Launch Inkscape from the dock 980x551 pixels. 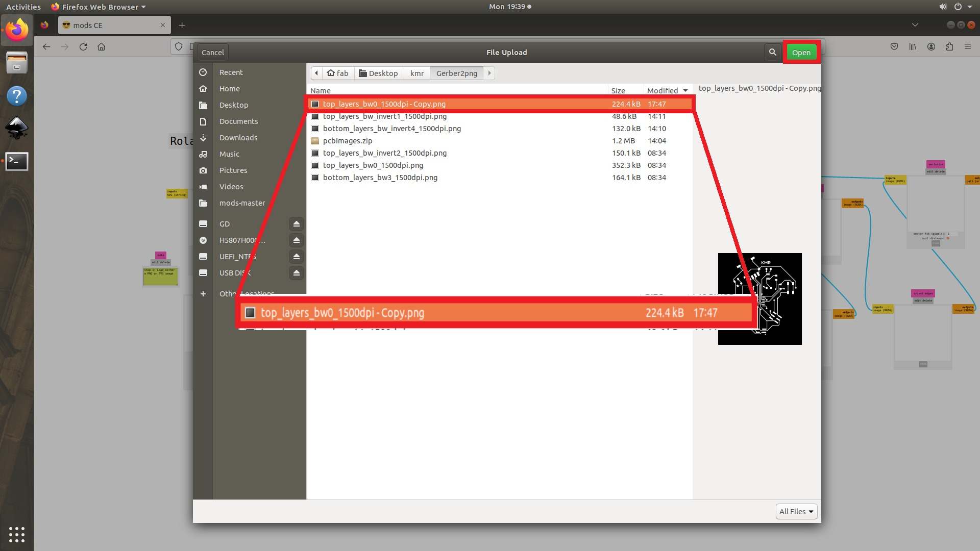(x=16, y=128)
